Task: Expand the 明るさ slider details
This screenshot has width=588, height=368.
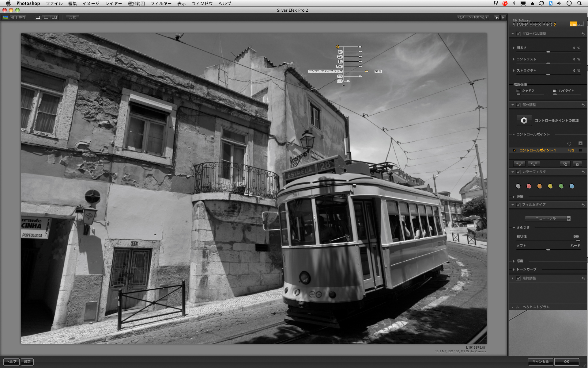Action: point(514,48)
